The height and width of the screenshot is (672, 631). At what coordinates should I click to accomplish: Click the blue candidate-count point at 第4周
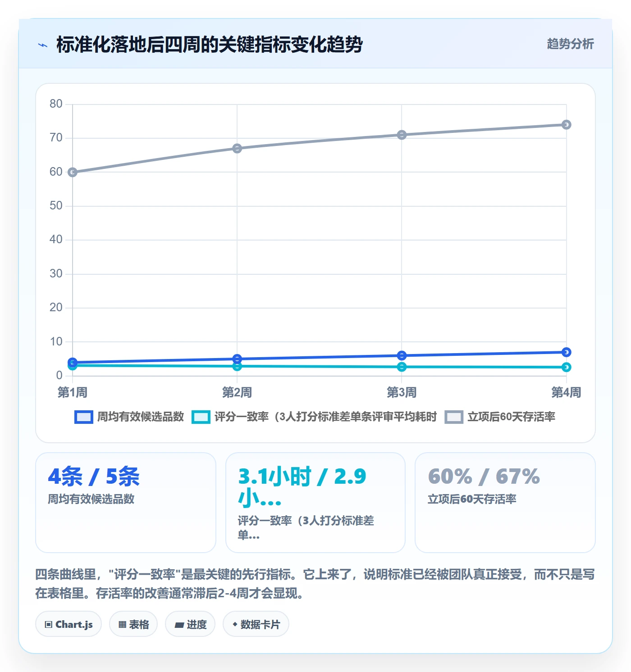pyautogui.click(x=567, y=352)
